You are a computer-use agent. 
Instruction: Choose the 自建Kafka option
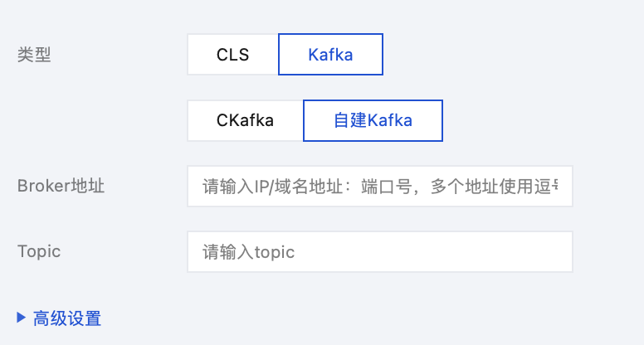[373, 120]
